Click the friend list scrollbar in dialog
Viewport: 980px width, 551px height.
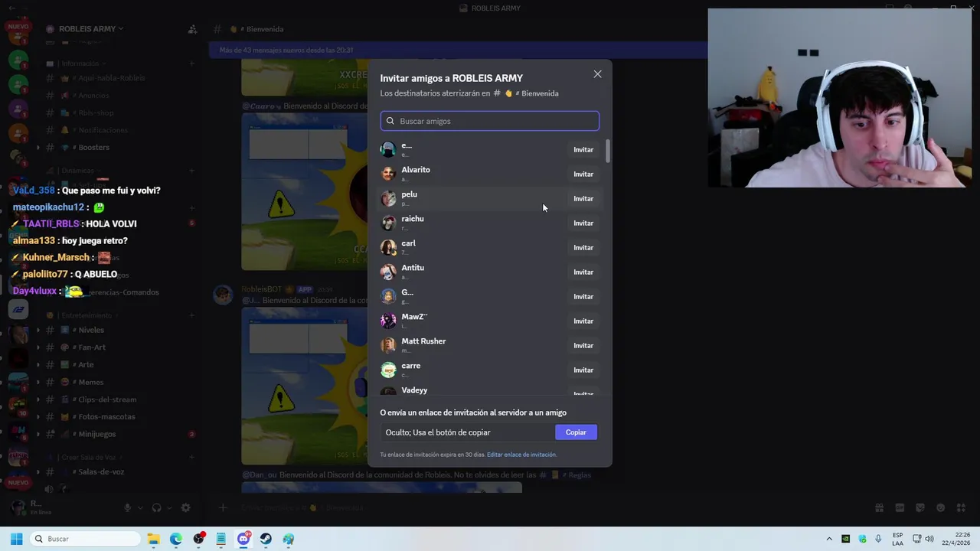608,151
